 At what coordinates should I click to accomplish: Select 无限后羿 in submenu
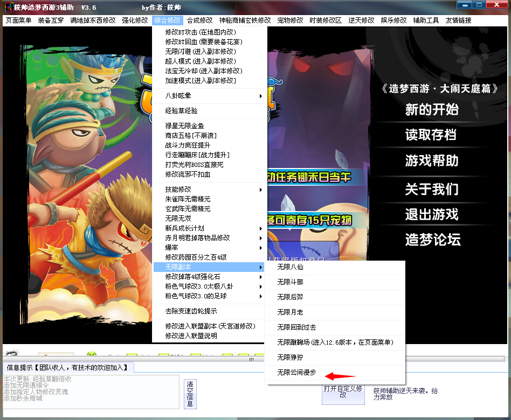pyautogui.click(x=335, y=297)
